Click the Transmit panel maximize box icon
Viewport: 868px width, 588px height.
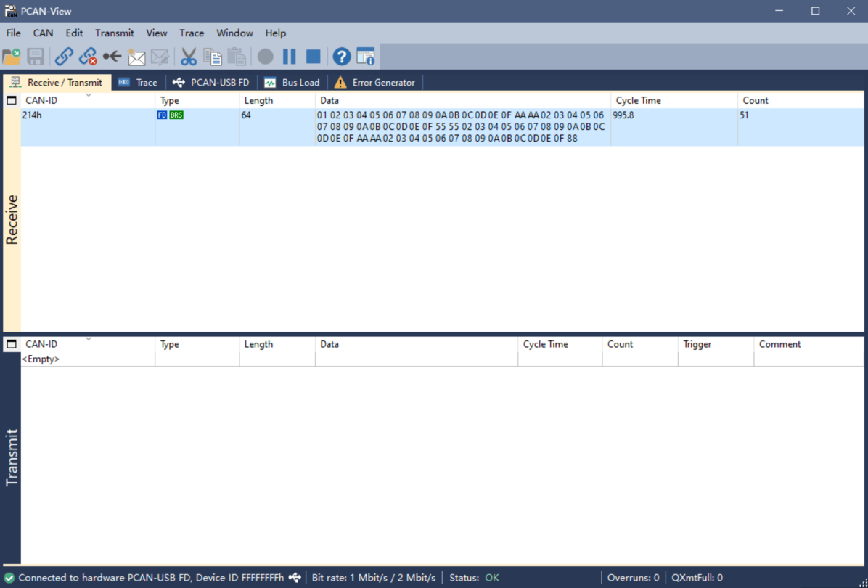click(x=12, y=344)
